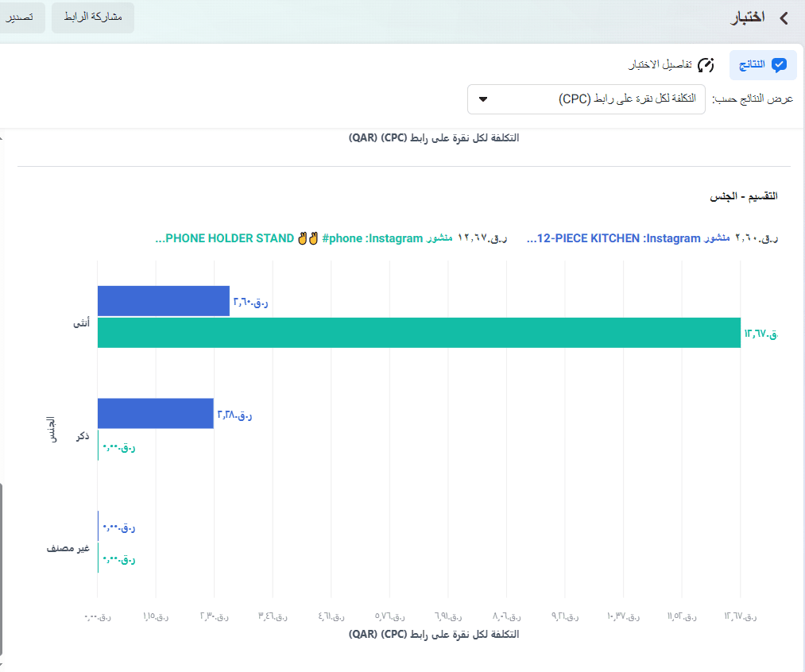Open the النتائج tab checkmark icon
This screenshot has width=805, height=672.
click(779, 65)
